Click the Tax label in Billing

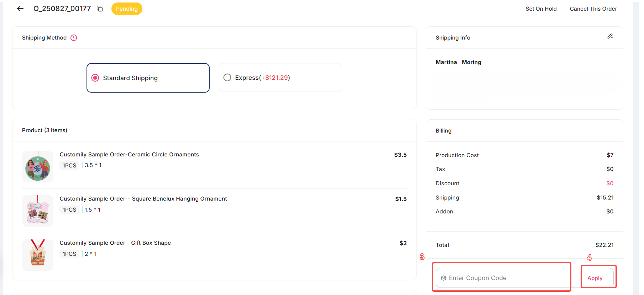(x=440, y=169)
